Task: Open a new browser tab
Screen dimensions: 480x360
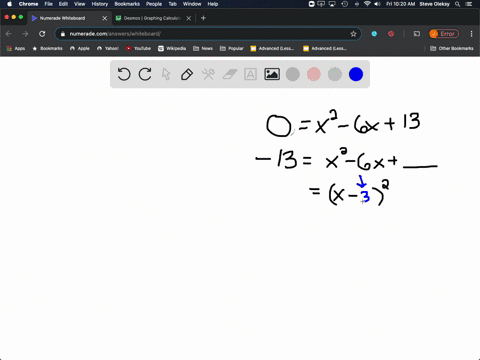Action: (x=203, y=18)
